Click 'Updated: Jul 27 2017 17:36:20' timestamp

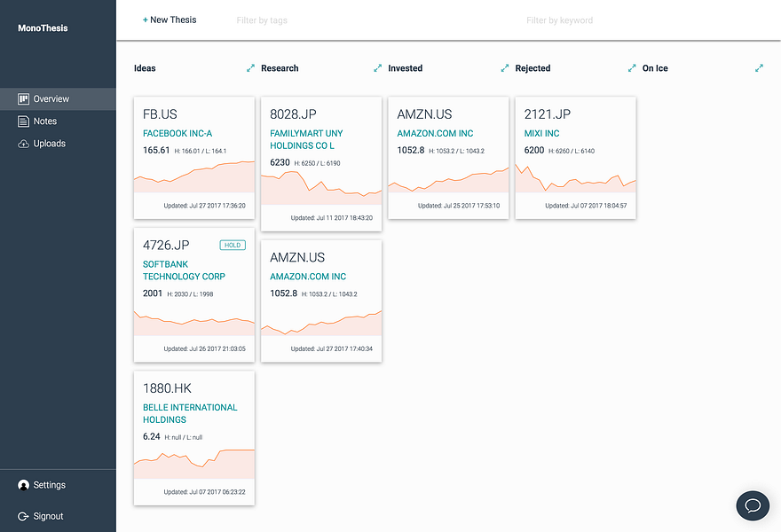click(205, 206)
